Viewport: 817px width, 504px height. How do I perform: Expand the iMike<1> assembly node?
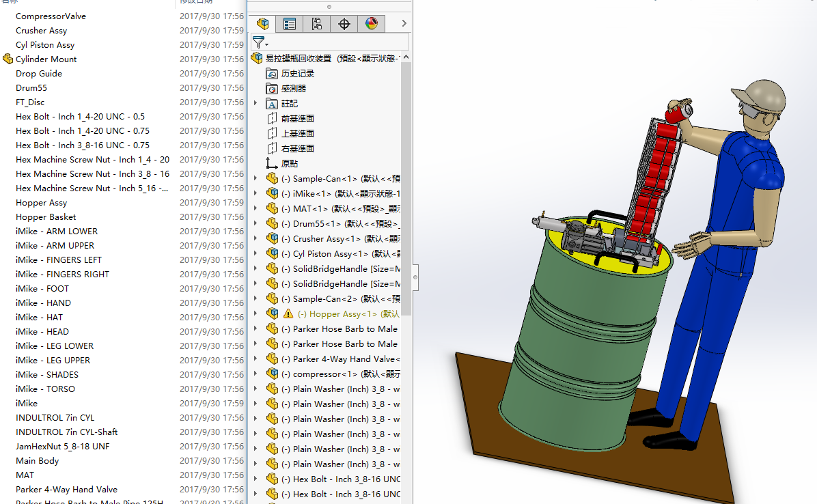tap(255, 194)
